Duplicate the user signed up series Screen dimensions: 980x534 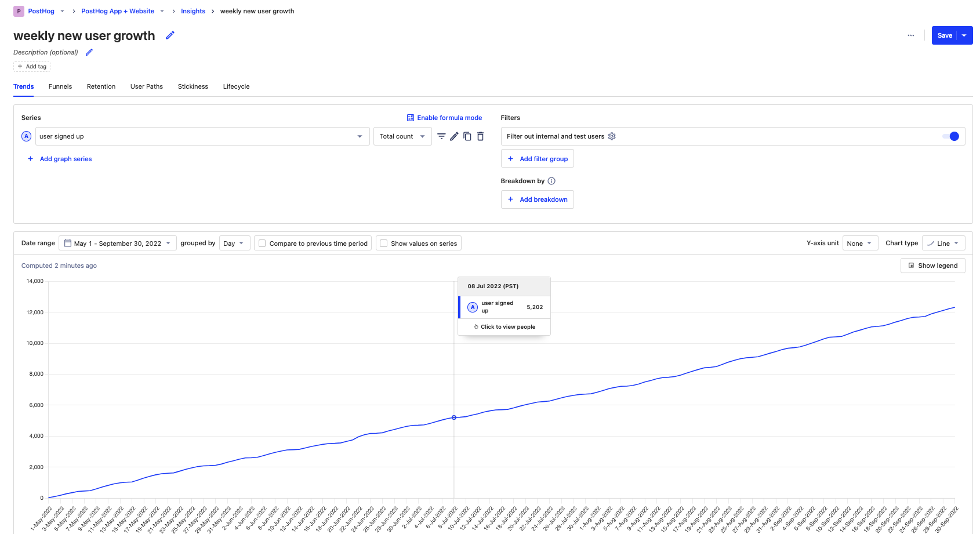click(467, 136)
